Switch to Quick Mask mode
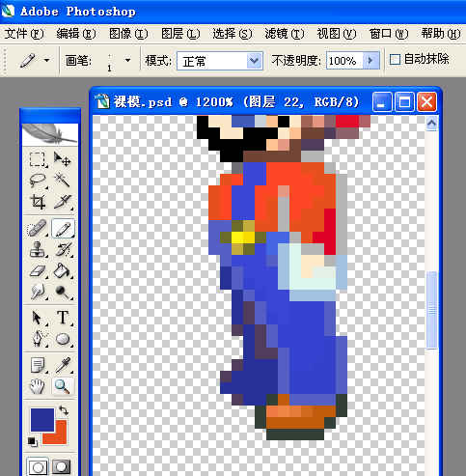466x476 pixels. (62, 466)
